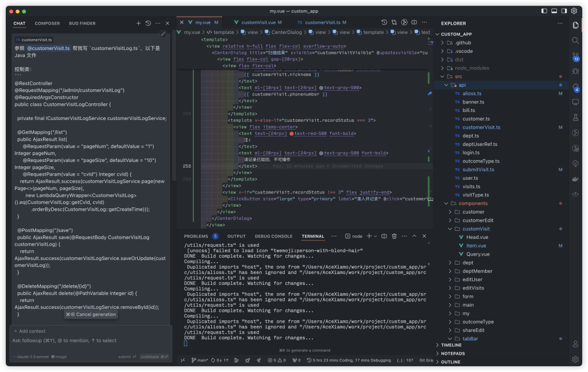The height and width of the screenshot is (372, 588).
Task: Kill terminal with the trash icon
Action: pos(394,236)
